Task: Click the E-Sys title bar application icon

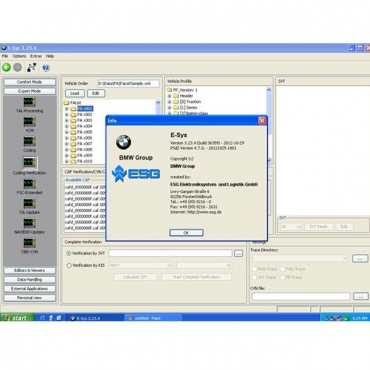Action: click(4, 48)
